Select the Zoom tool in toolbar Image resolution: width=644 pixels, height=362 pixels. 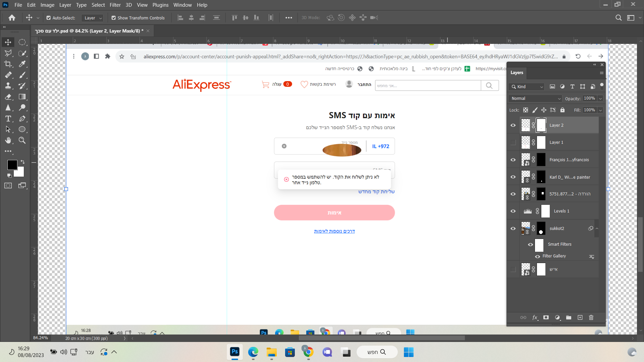[22, 140]
